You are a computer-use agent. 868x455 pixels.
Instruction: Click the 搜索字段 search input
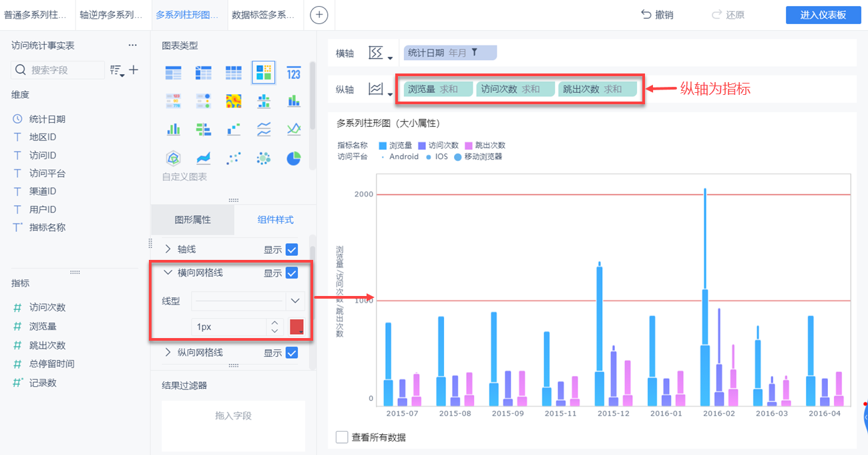point(58,69)
